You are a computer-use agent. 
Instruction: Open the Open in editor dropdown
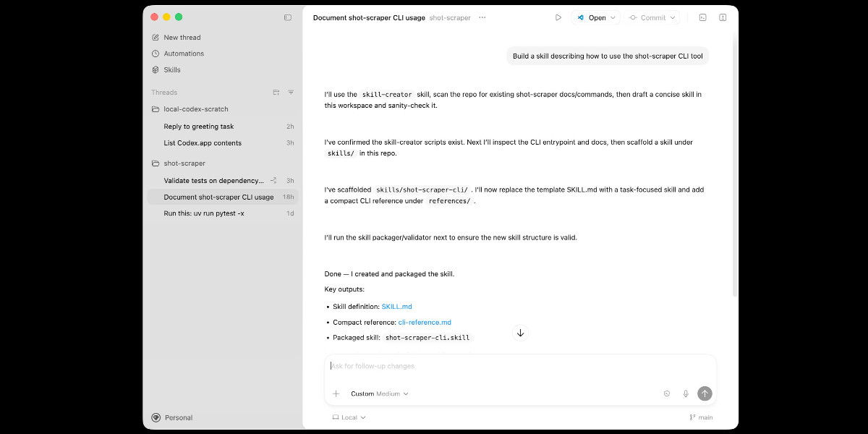click(595, 17)
